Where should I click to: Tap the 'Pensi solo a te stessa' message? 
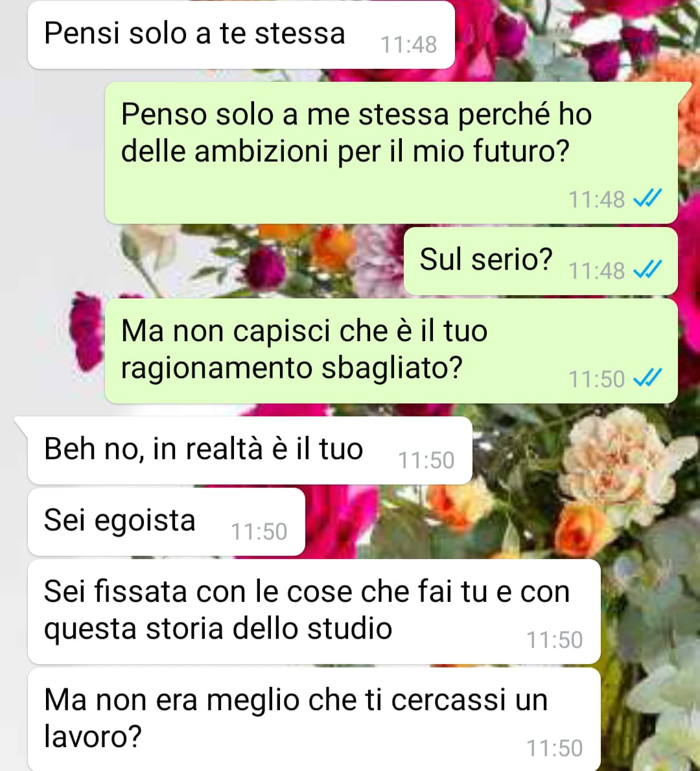(x=241, y=34)
